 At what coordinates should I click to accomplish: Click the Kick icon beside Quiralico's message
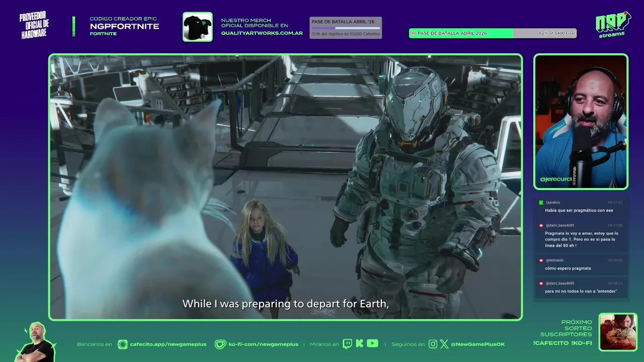click(541, 203)
